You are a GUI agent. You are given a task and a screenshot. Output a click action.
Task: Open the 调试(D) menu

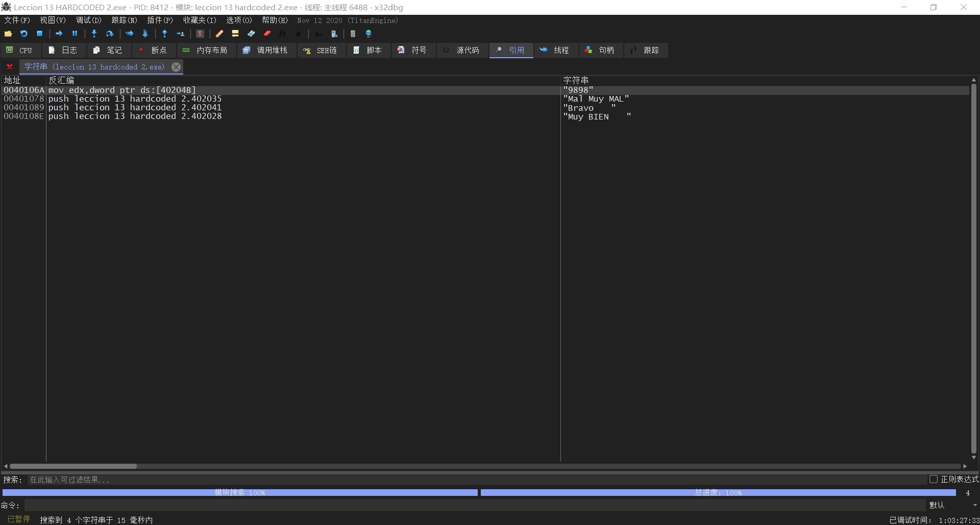(x=88, y=20)
